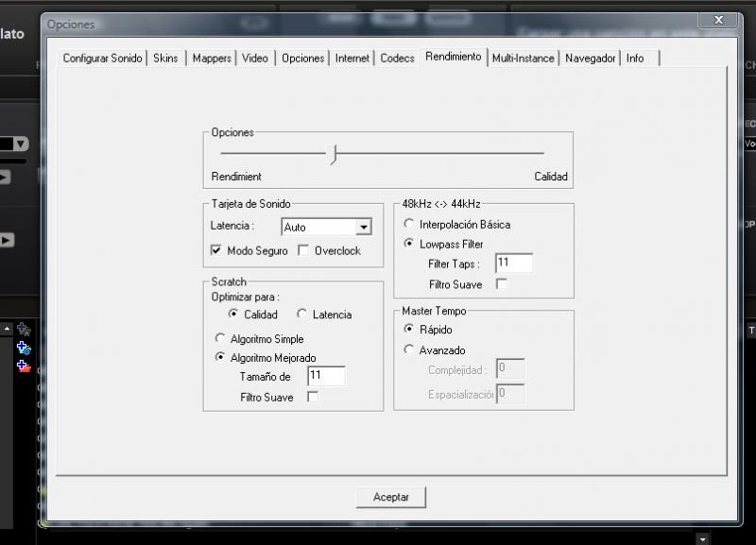756x545 pixels.
Task: Add a favorite folder with the star-plus icon
Action: point(24,330)
